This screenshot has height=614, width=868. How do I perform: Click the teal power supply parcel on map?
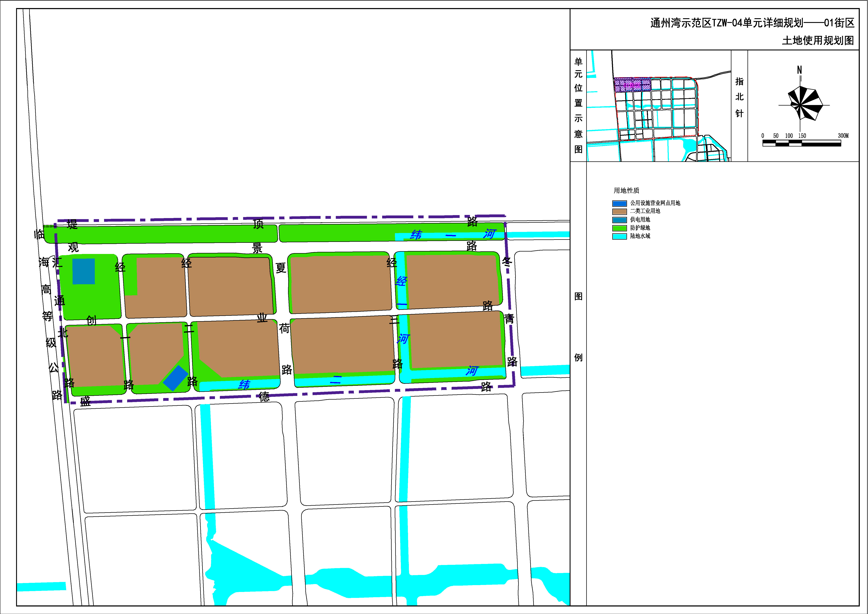point(84,271)
